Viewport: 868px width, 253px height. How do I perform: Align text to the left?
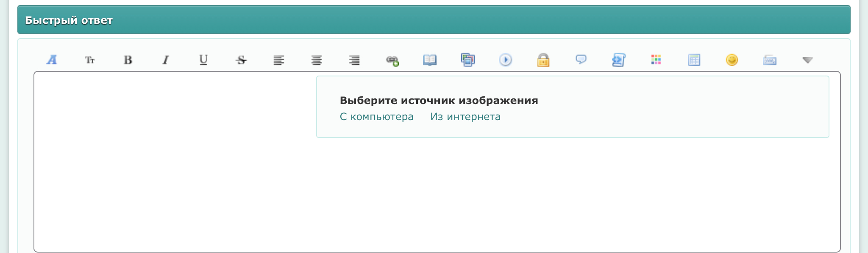(x=279, y=60)
